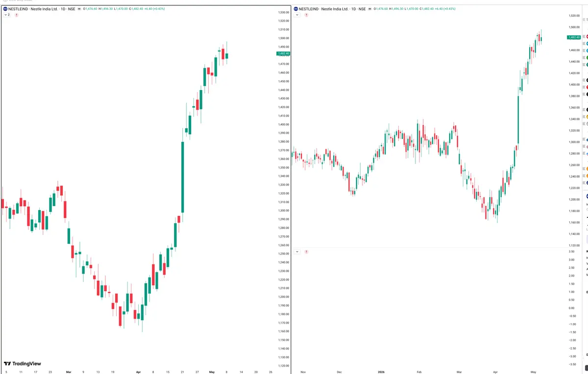This screenshot has width=588, height=374.
Task: Click the Nestle logo icon in right chart header
Action: 296,9
